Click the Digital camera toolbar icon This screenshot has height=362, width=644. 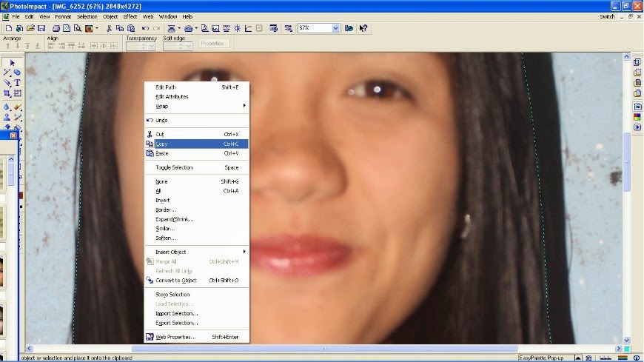click(188, 28)
